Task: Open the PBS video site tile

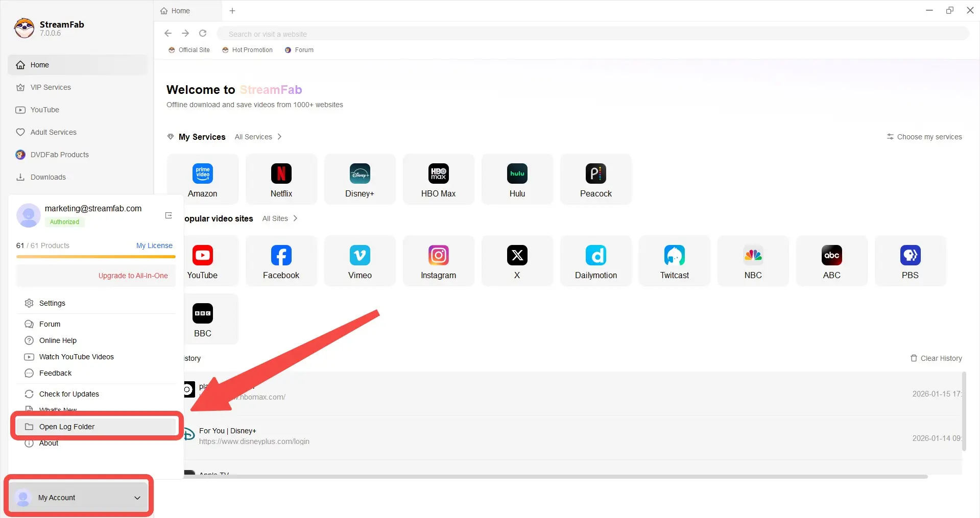Action: click(x=911, y=261)
